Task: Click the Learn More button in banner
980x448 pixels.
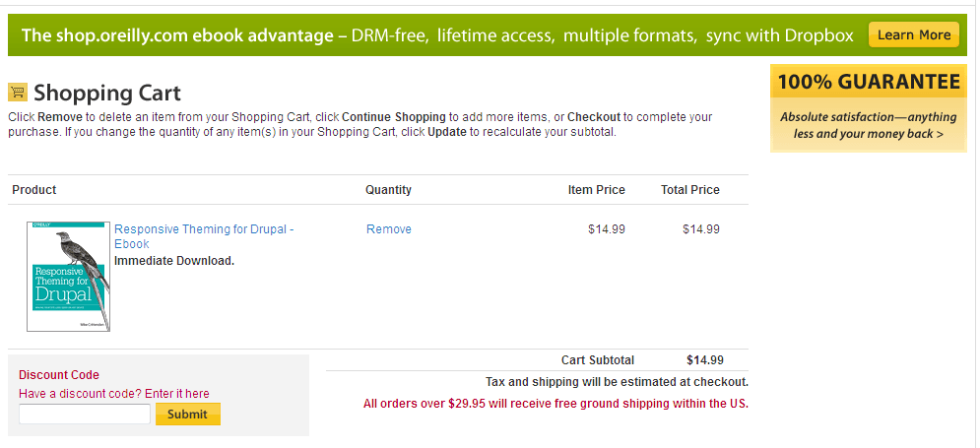Action: [913, 35]
